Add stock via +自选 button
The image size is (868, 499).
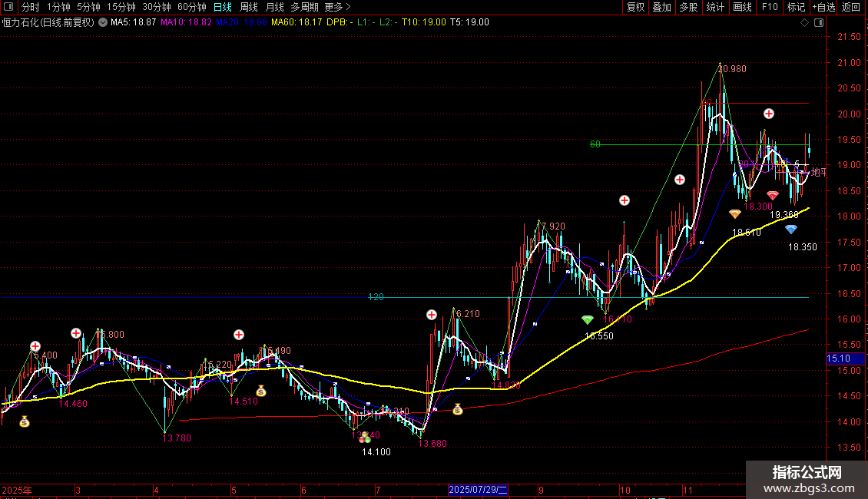click(x=823, y=7)
